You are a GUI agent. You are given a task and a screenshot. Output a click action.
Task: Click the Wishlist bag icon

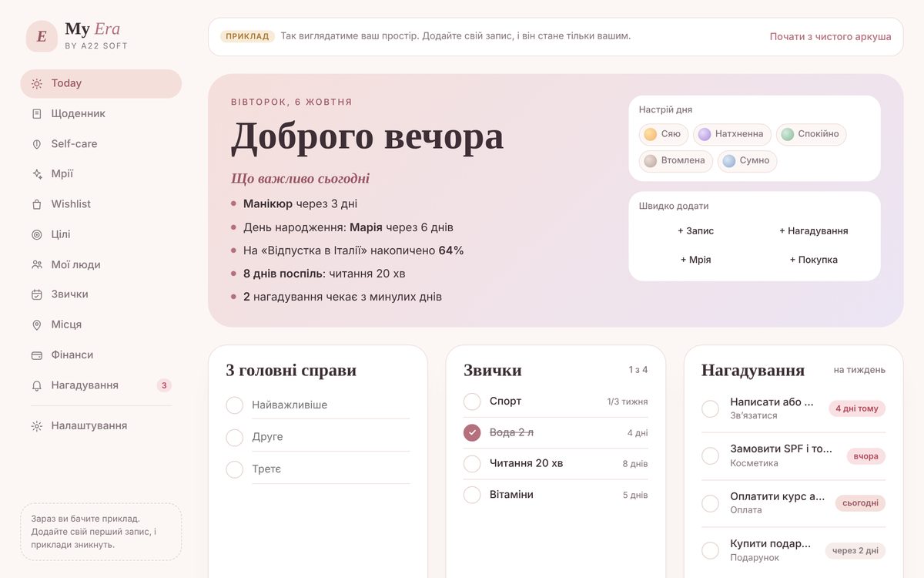click(37, 204)
